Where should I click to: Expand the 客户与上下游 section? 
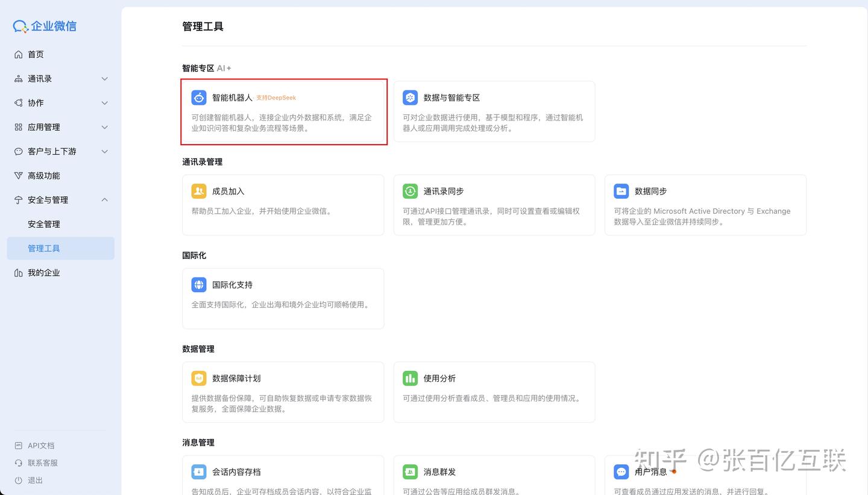(60, 151)
